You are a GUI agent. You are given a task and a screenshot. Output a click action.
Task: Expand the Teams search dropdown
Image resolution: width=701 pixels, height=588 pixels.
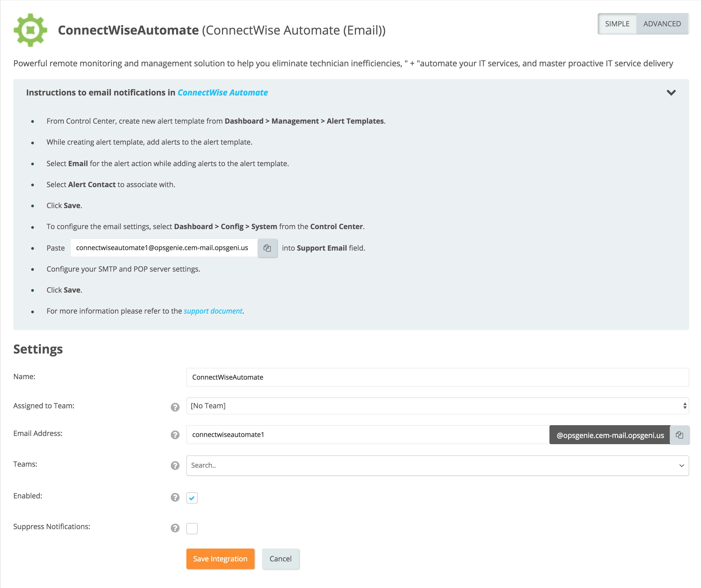pos(437,465)
